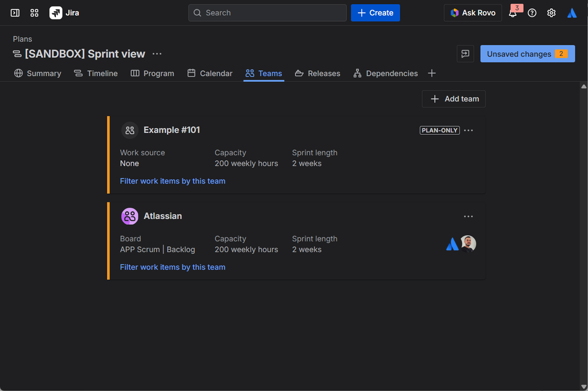Filter work items by Atlassian team

[172, 267]
